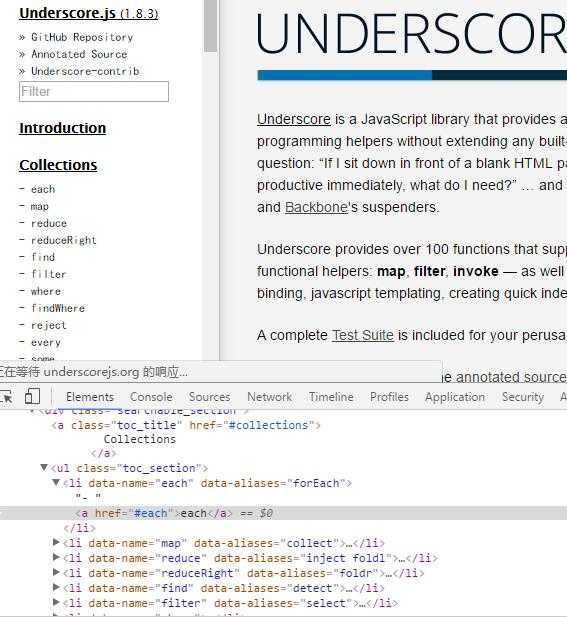This screenshot has width=567, height=617.
Task: Collapse the li data-name each node
Action: 56,482
